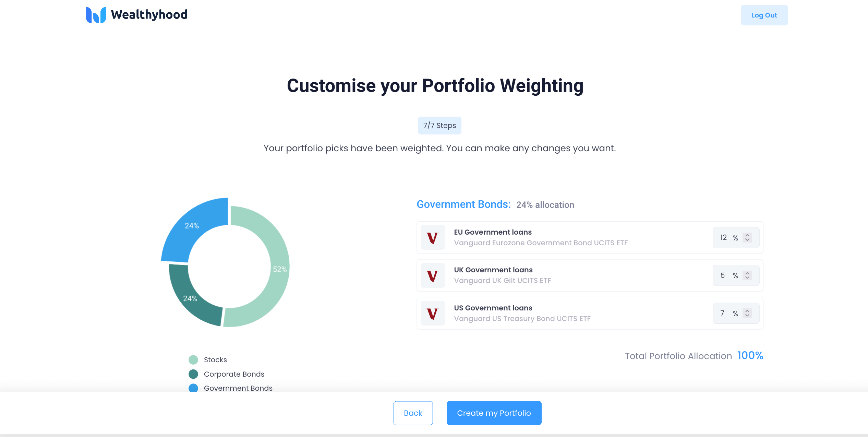Focus the EU Government loans weight field
This screenshot has height=437, width=868.
point(736,237)
